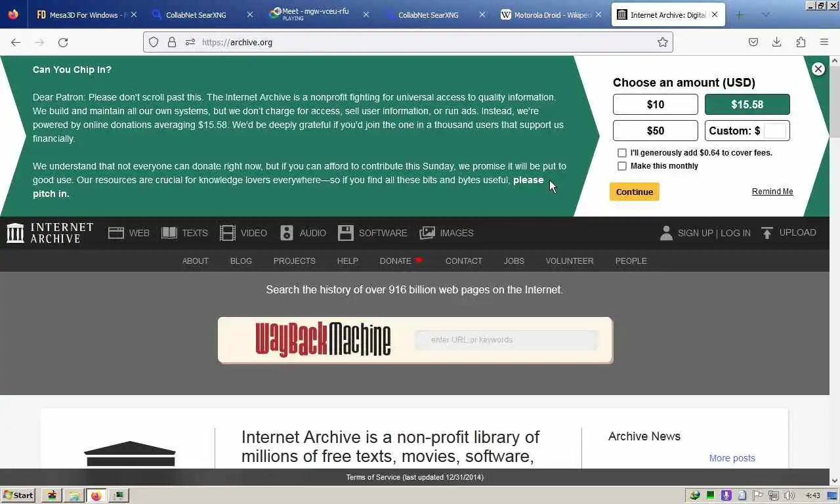Screen dimensions: 840x504
Task: Choose the $15.58 donation amount
Action: click(747, 104)
